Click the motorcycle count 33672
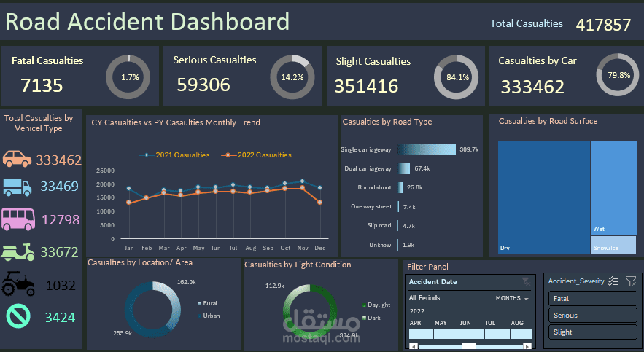This screenshot has height=352, width=644. [59, 252]
